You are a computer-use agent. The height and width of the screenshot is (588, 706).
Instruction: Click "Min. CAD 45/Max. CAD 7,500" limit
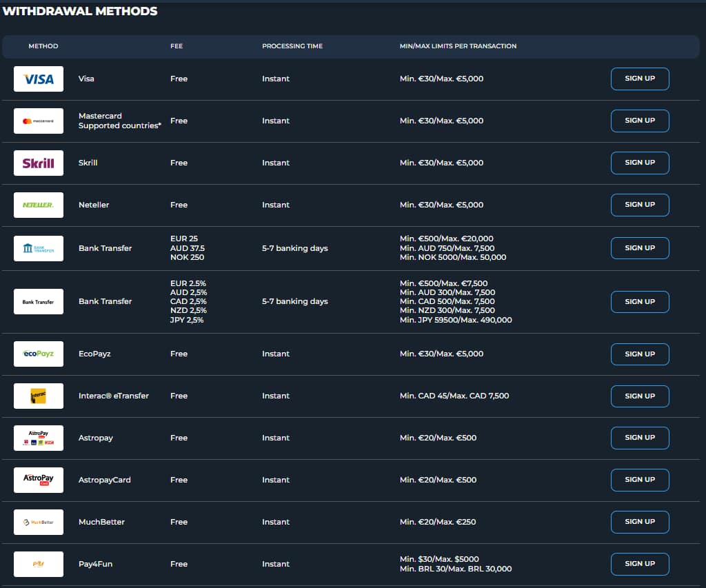point(454,396)
